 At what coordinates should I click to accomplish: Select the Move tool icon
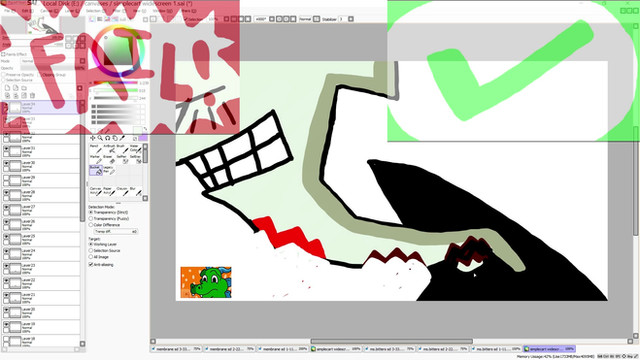tap(93, 138)
